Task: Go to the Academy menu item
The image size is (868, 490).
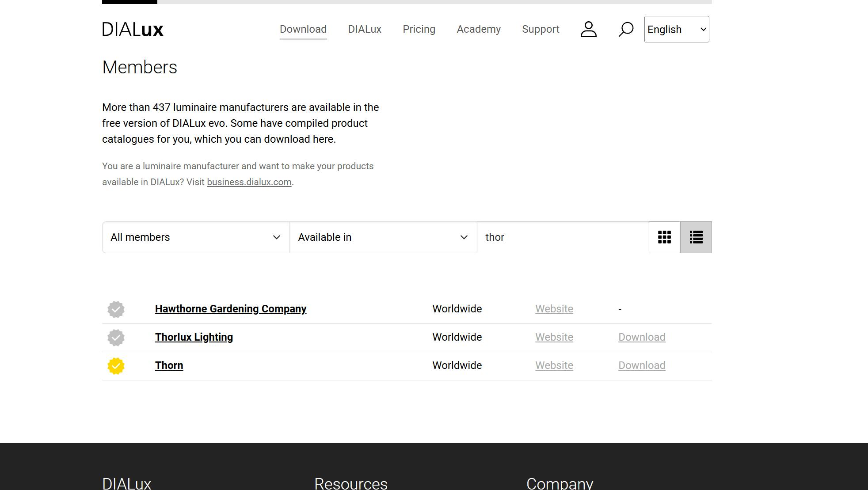Action: pos(478,29)
